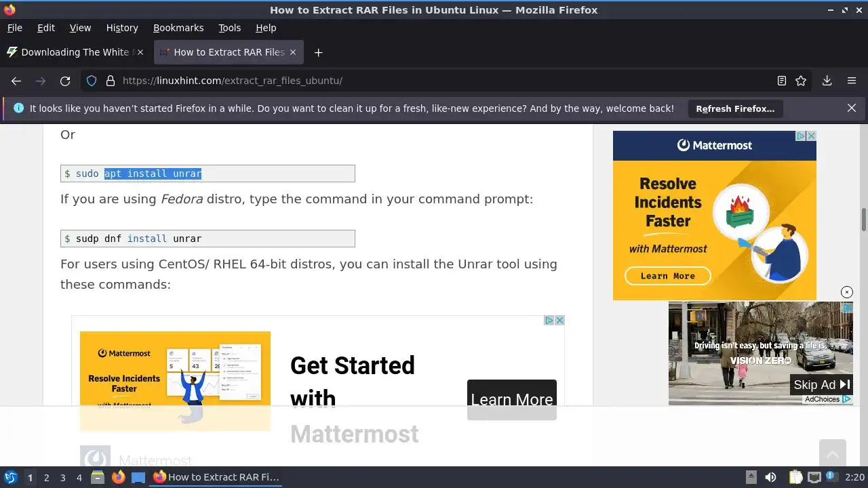The width and height of the screenshot is (868, 488).
Task: Open the system application menu launcher
Action: point(10,477)
